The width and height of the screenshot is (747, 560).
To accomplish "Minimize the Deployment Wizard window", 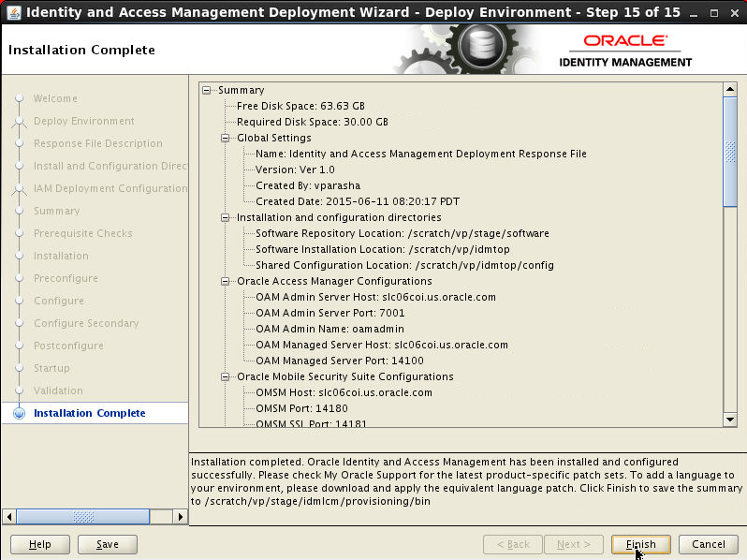I will pos(694,13).
